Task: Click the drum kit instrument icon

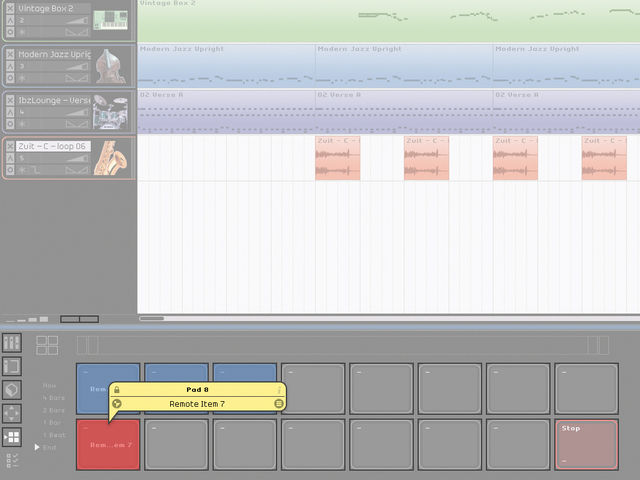Action: [x=110, y=112]
